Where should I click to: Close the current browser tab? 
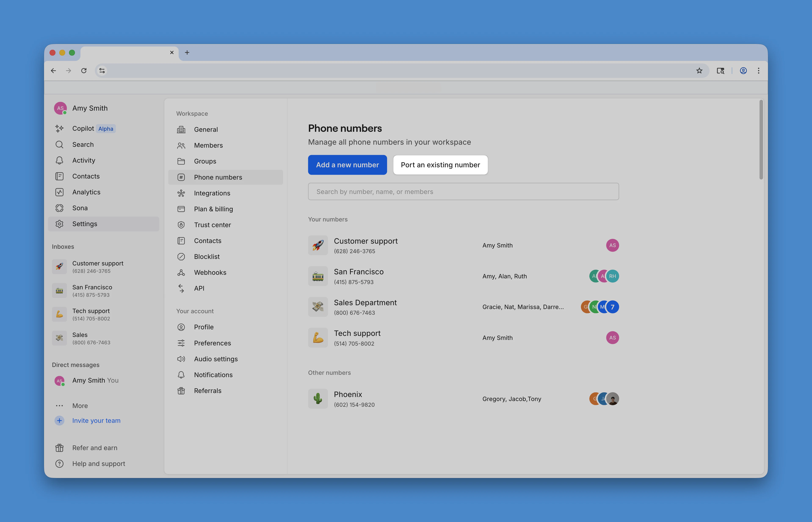point(172,52)
